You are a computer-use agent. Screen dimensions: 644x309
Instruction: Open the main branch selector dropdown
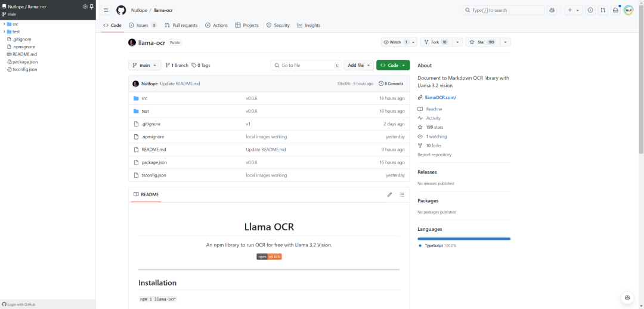(x=144, y=66)
